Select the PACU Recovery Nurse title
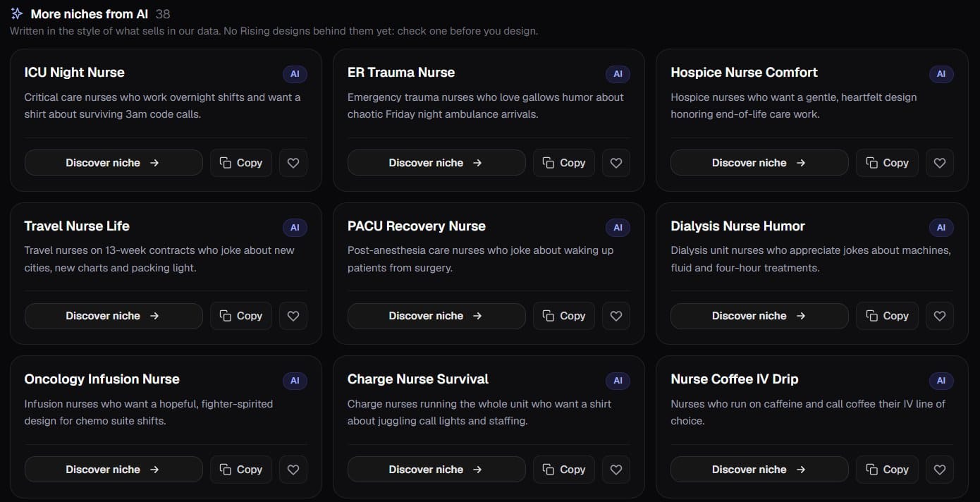980x502 pixels. 417,226
